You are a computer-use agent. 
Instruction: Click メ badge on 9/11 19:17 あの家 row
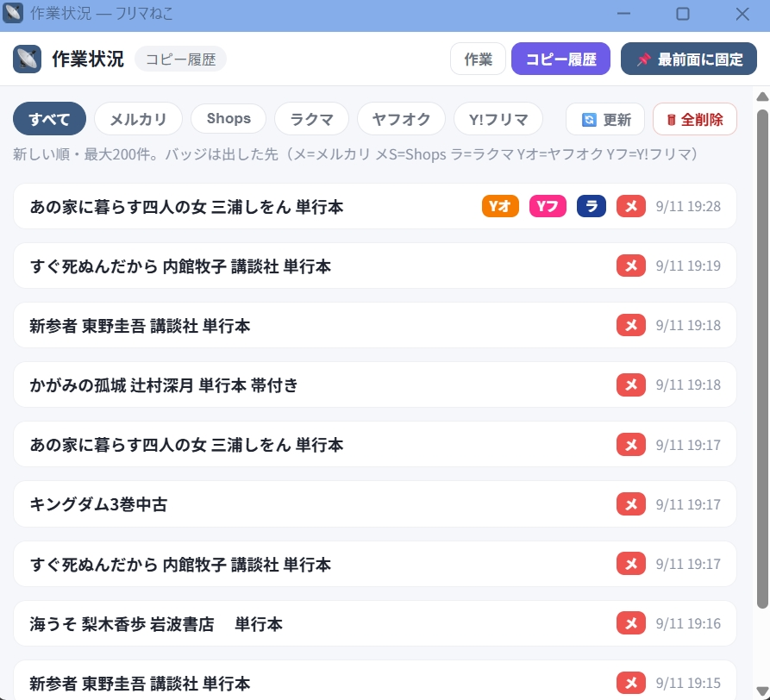pos(631,445)
